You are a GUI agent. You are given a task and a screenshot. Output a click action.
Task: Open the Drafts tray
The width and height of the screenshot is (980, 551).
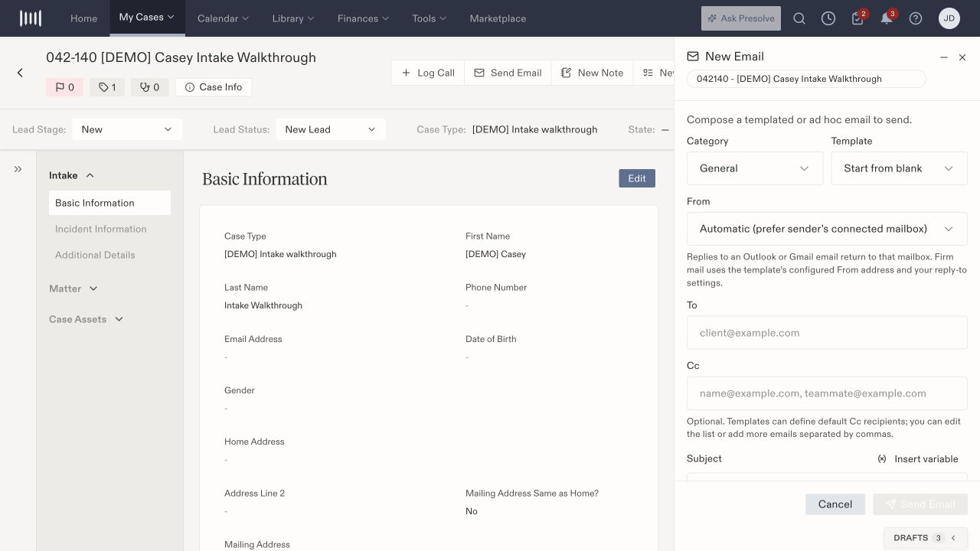tap(925, 538)
